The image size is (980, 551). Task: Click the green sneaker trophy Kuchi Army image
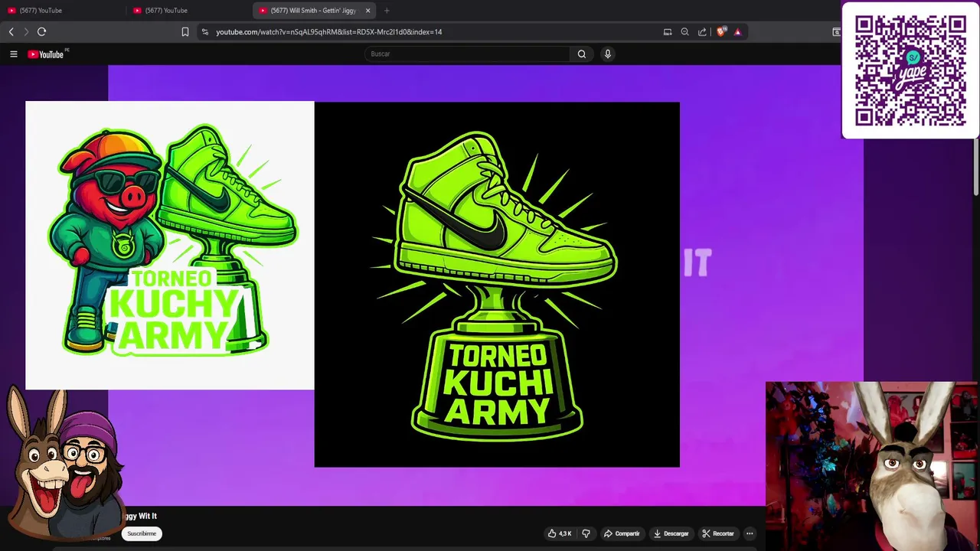pyautogui.click(x=497, y=284)
